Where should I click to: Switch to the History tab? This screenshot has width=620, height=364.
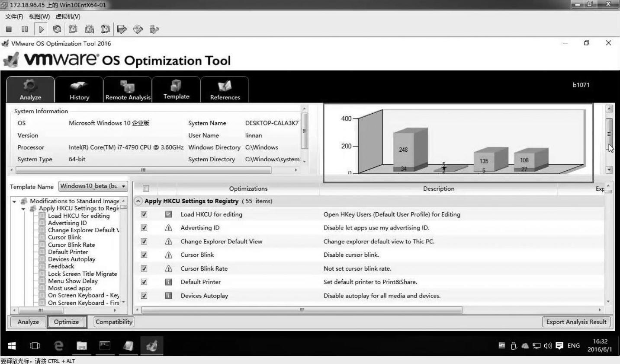click(79, 89)
